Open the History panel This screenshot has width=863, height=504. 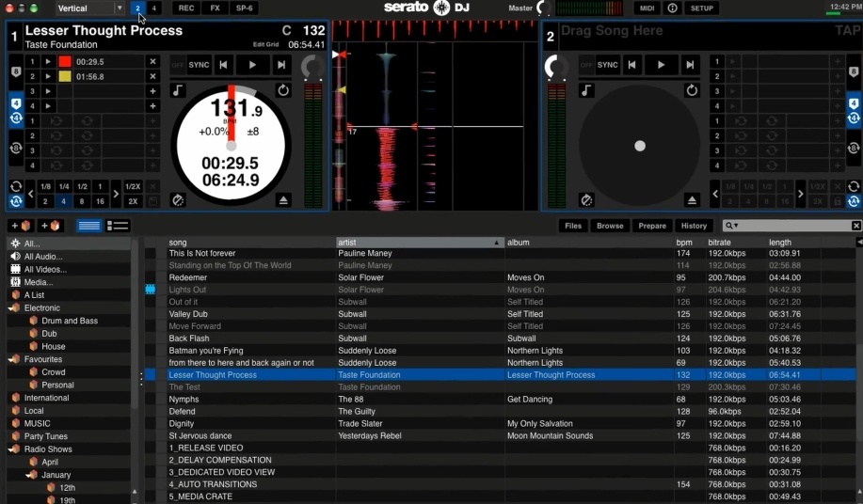pos(694,226)
